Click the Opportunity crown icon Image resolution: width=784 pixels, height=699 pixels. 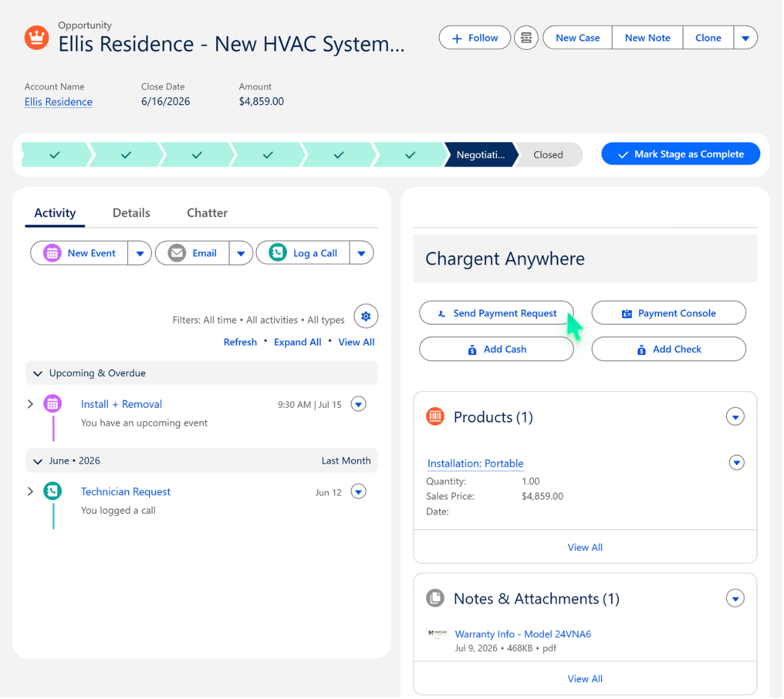[36, 37]
